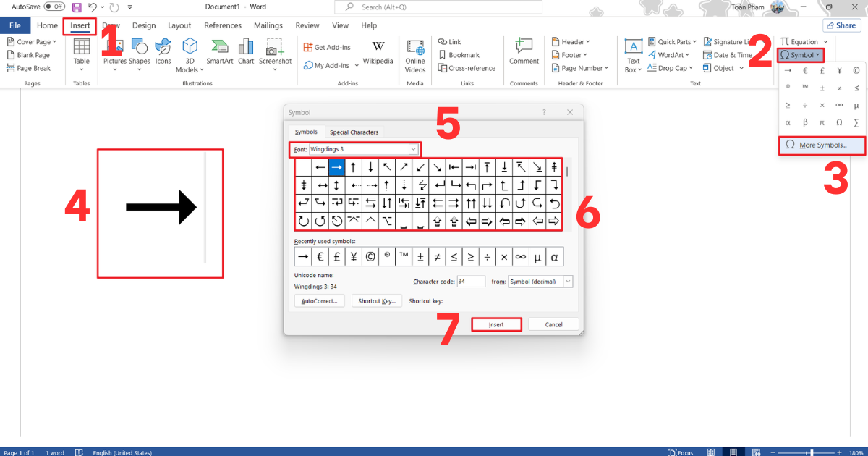Click Insert to add the selected symbol
This screenshot has height=456, width=868.
[x=496, y=324]
